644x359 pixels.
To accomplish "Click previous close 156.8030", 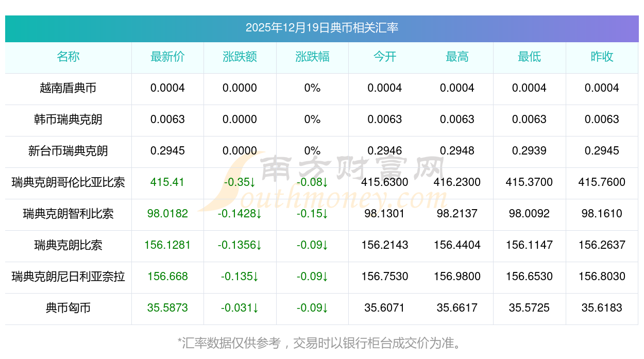I will click(x=602, y=277).
